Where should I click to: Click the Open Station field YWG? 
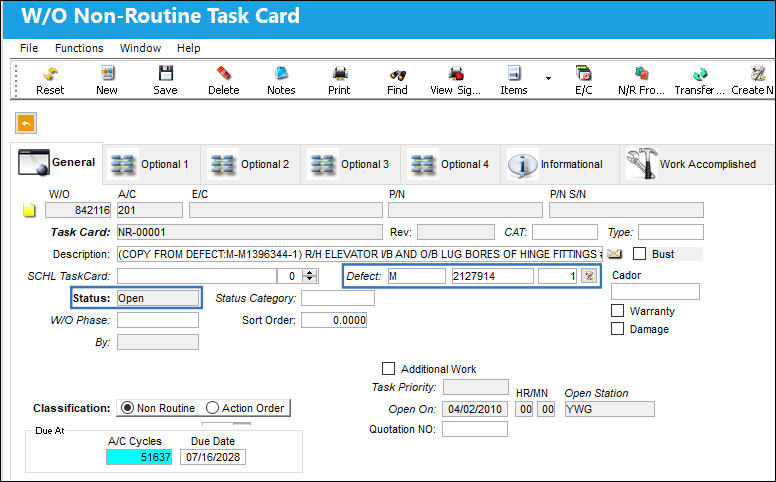(609, 409)
